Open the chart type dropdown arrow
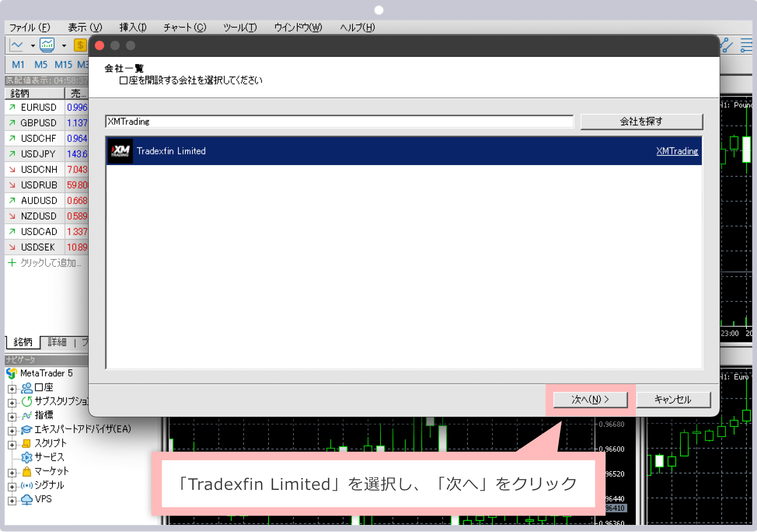The image size is (757, 532). point(33,46)
